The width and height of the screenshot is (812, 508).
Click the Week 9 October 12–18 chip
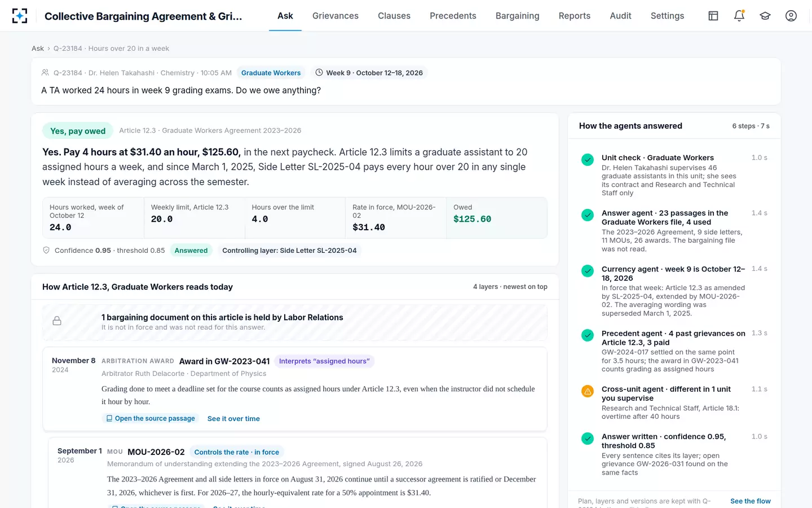tap(369, 73)
